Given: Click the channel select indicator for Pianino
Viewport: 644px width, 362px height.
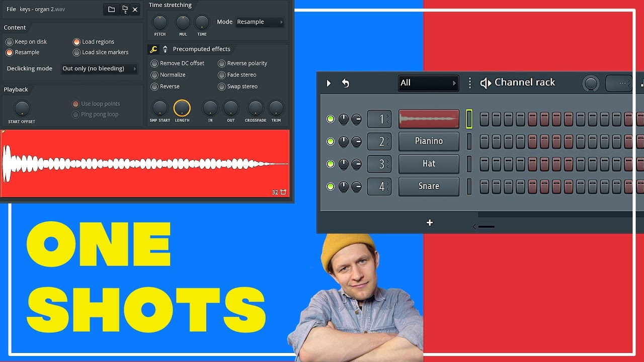Looking at the screenshot, I should click(x=469, y=142).
